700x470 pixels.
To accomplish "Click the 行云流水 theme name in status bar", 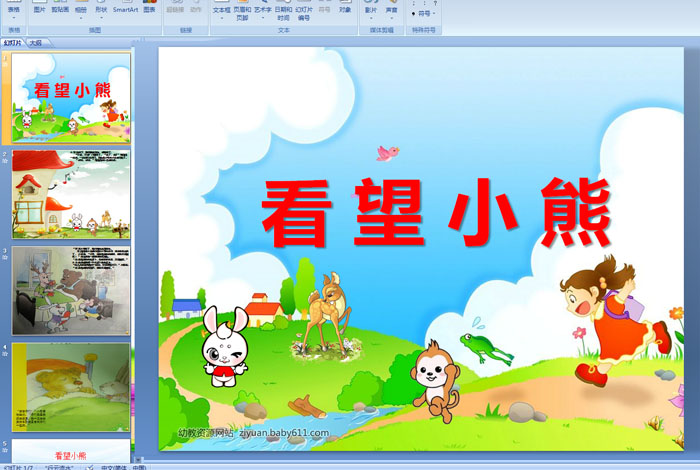I will tap(59, 467).
